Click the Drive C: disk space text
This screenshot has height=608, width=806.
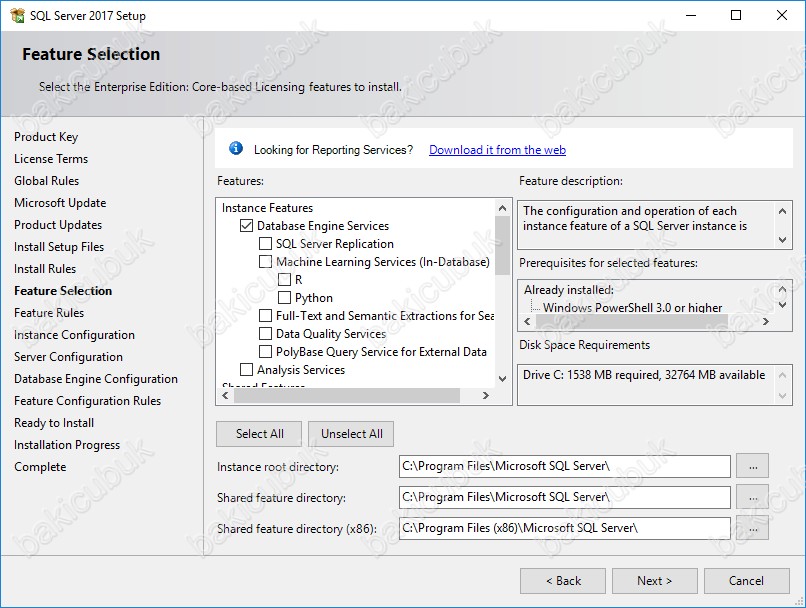(x=644, y=375)
